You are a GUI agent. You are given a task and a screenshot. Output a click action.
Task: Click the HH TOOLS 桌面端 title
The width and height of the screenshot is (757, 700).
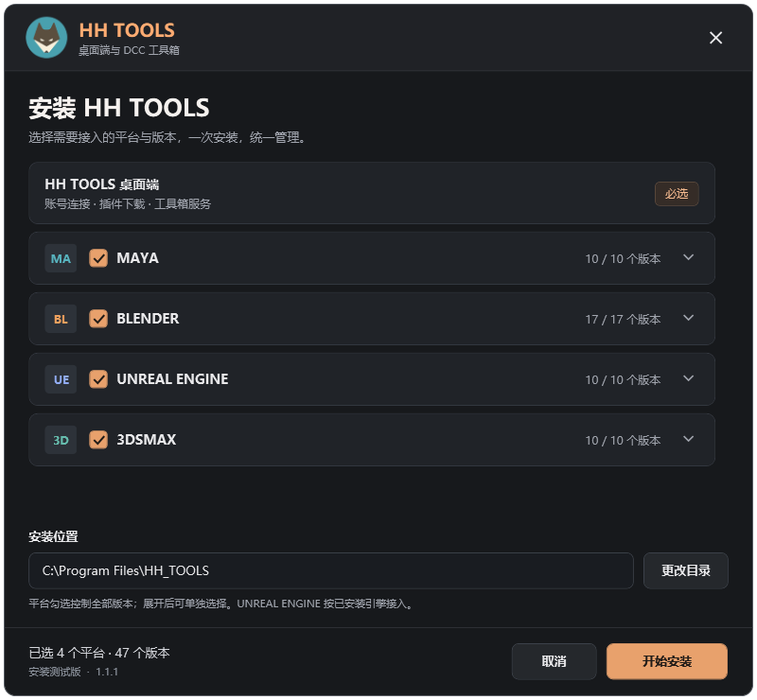tap(102, 184)
